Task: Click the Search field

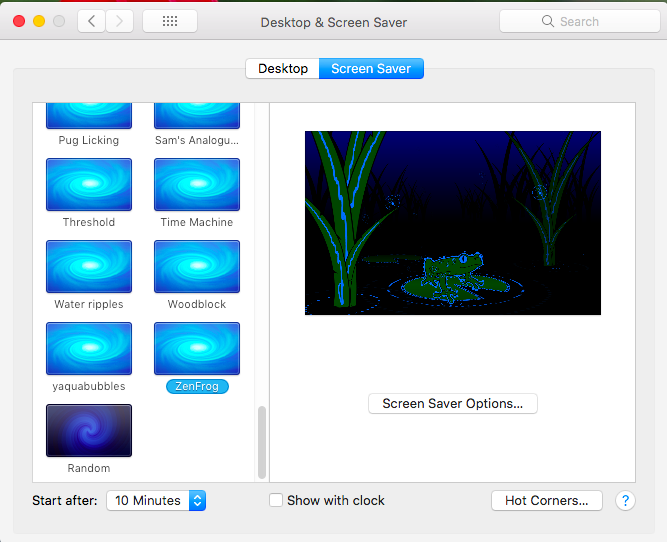Action: [579, 21]
